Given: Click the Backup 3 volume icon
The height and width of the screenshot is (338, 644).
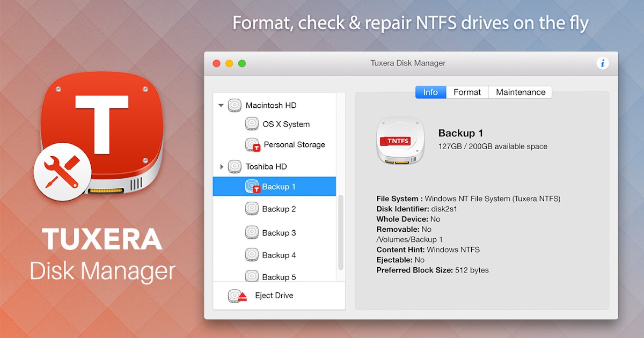Looking at the screenshot, I should point(252,233).
